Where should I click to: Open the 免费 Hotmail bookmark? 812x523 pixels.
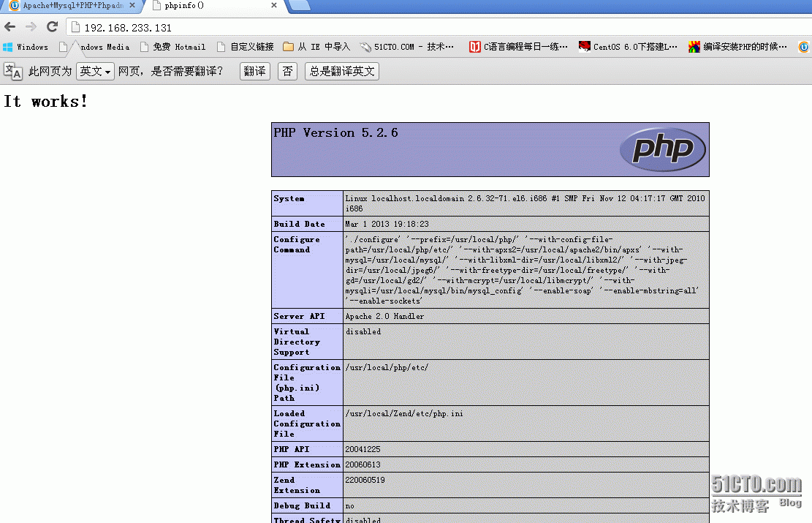173,47
